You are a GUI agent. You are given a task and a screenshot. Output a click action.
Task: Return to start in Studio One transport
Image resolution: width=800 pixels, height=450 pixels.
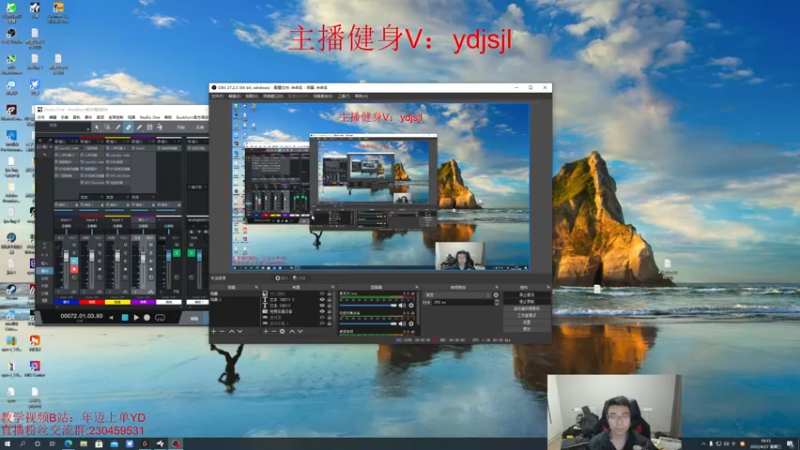tap(111, 317)
